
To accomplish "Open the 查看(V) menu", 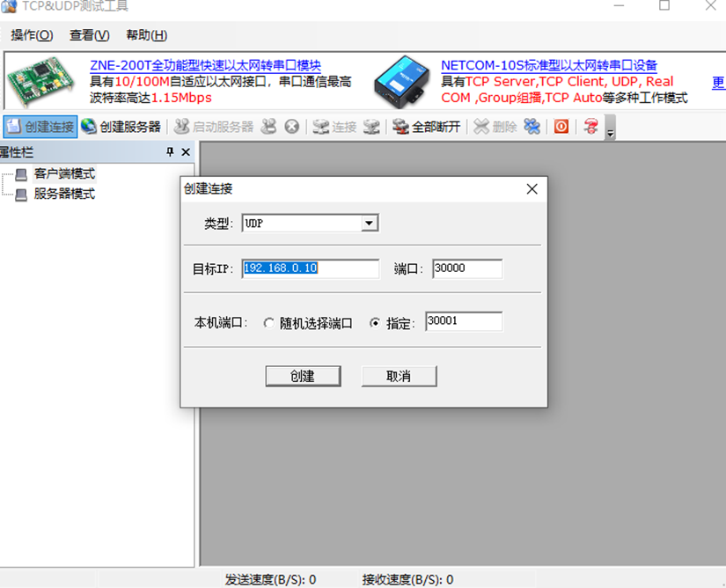I will 90,35.
